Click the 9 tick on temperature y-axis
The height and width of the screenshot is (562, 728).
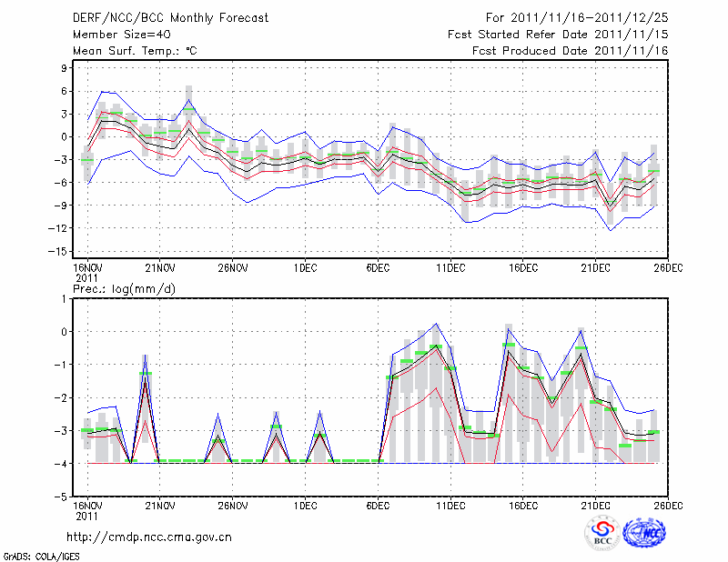(x=65, y=68)
